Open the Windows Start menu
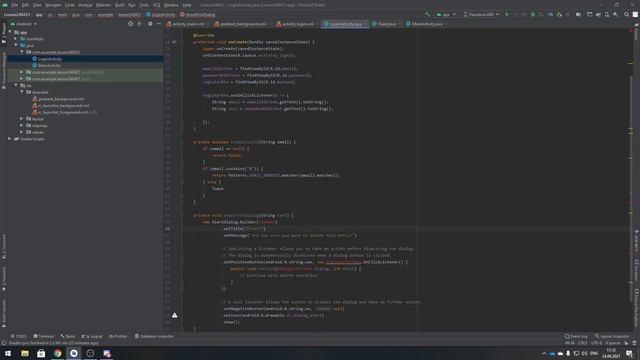Viewport: 640px width, 360px height. pos(8,353)
